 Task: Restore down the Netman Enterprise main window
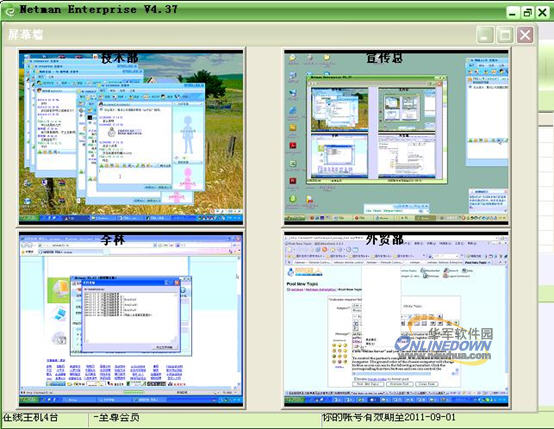(528, 13)
